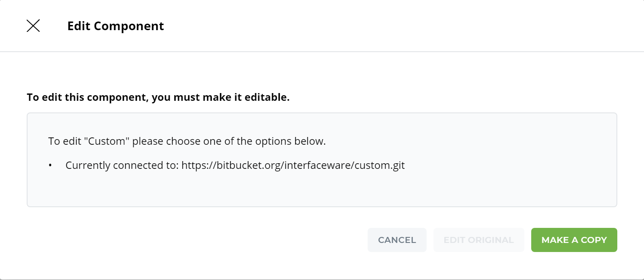Cancel out of the component edit
This screenshot has width=644, height=280.
tap(396, 240)
